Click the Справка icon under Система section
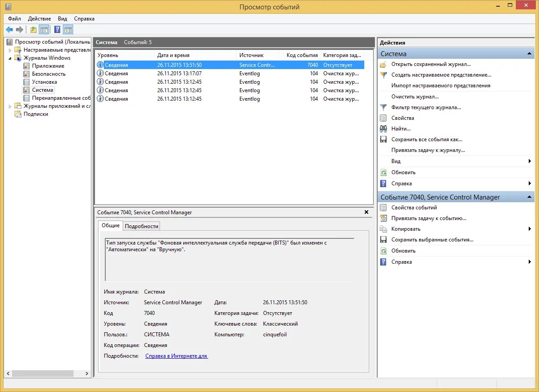 click(x=383, y=184)
